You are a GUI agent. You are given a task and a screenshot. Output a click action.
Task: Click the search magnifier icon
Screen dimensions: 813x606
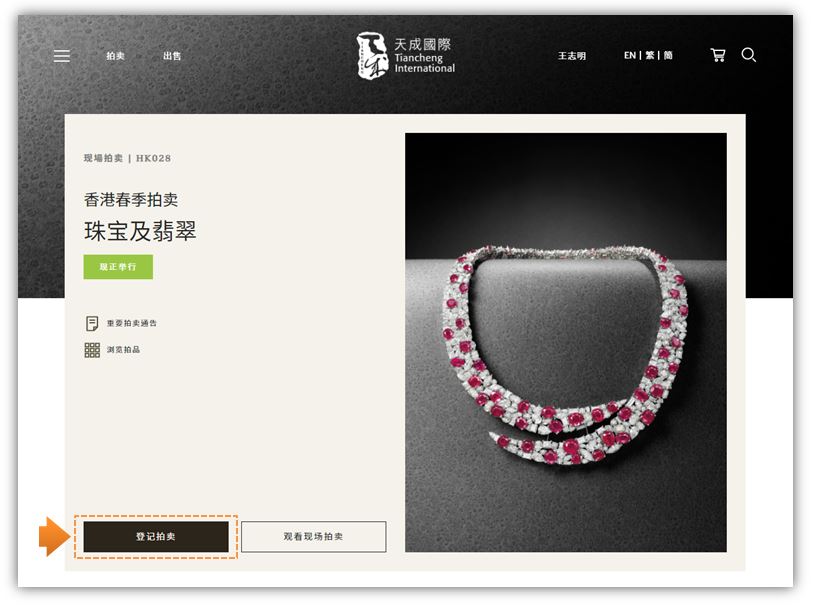coord(748,55)
